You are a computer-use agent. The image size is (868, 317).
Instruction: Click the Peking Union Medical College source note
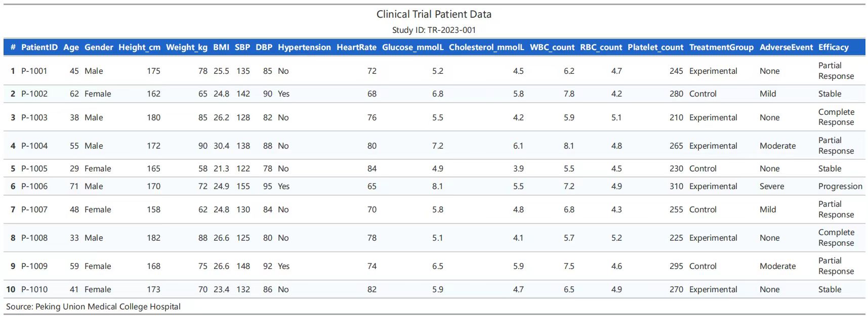(93, 306)
